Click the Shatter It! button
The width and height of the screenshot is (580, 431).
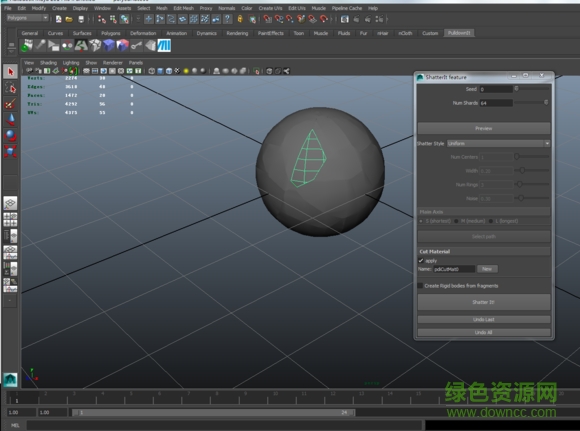tap(484, 302)
